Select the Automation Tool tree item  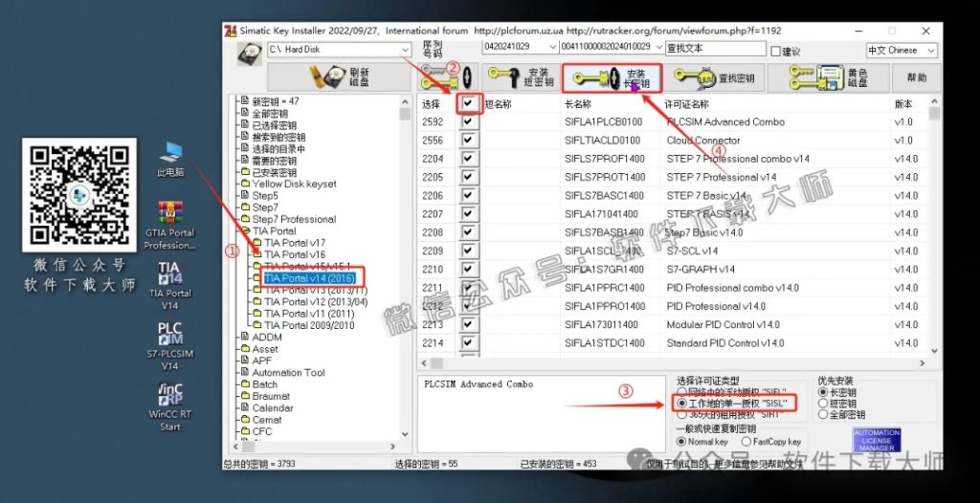[288, 372]
